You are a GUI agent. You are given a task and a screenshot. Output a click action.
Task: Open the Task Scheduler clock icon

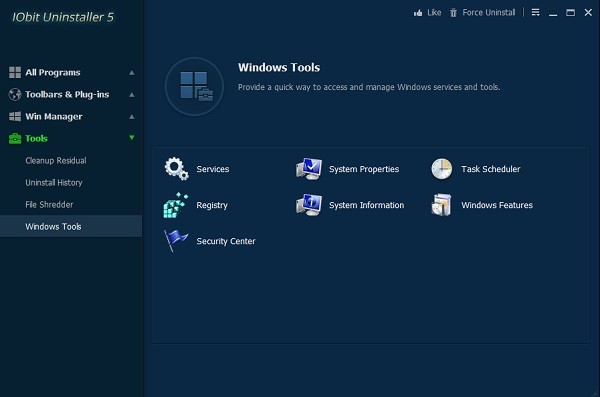click(x=442, y=169)
